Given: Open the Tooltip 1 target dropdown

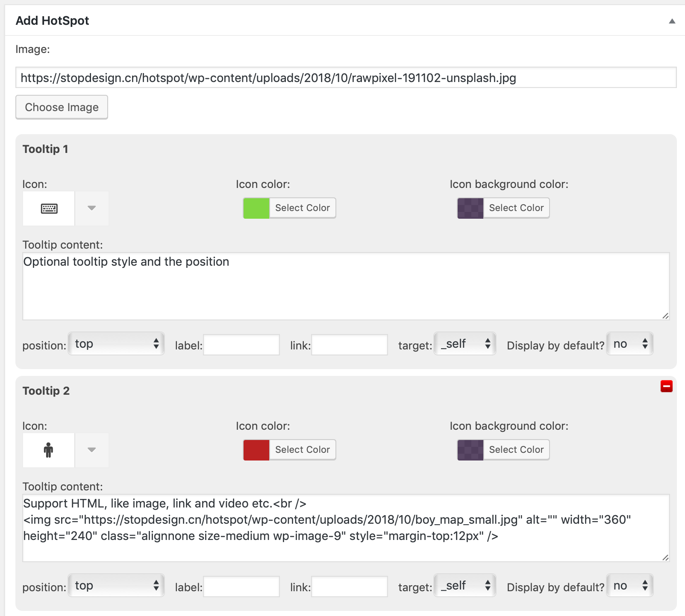Looking at the screenshot, I should (465, 343).
